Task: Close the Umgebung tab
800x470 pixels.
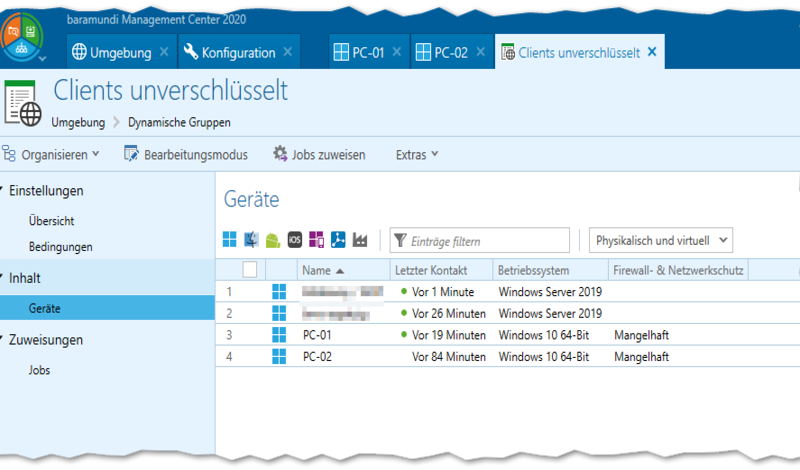Action: tap(164, 52)
